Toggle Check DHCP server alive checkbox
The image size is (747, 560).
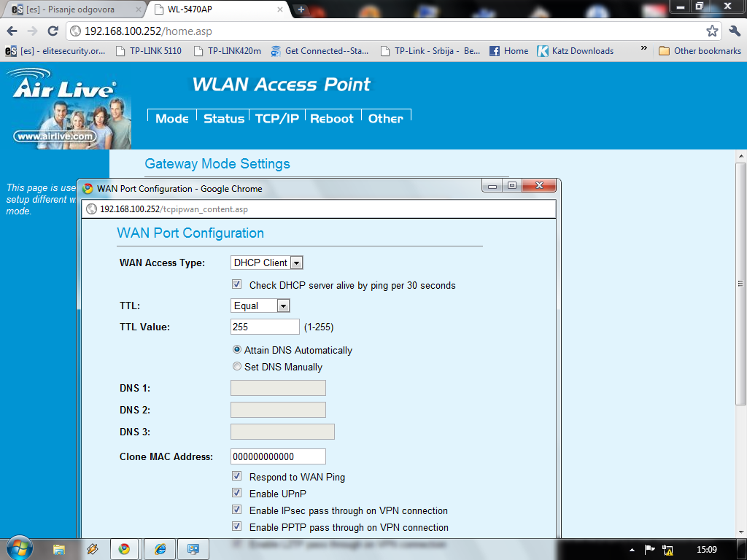coord(237,284)
